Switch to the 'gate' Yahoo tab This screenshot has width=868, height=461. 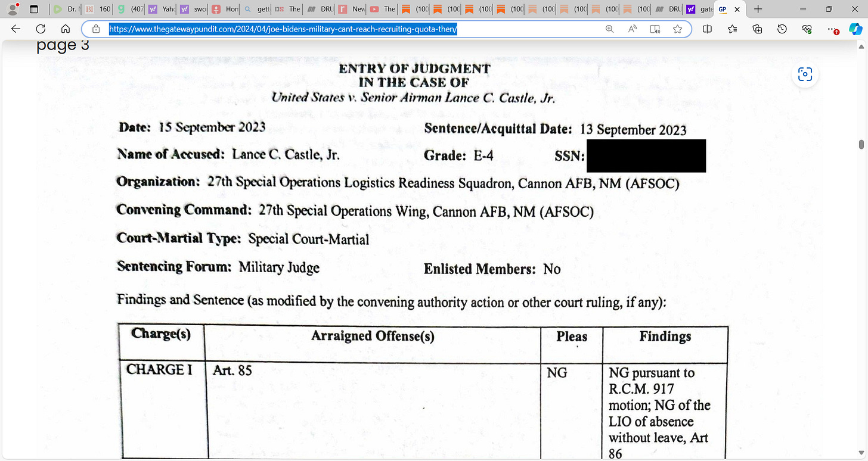click(699, 9)
